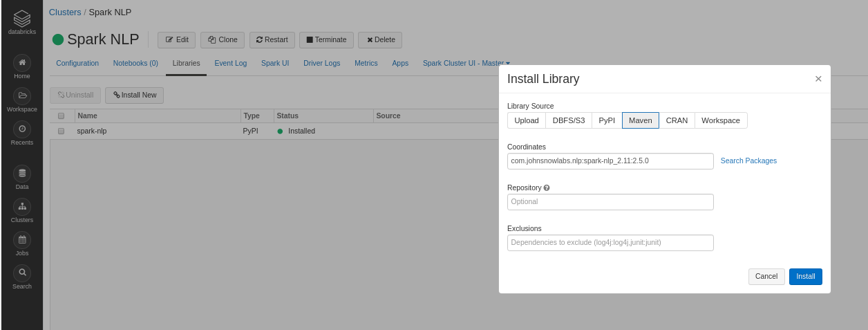This screenshot has width=868, height=330.
Task: Click the Repository input field
Action: [x=610, y=202]
